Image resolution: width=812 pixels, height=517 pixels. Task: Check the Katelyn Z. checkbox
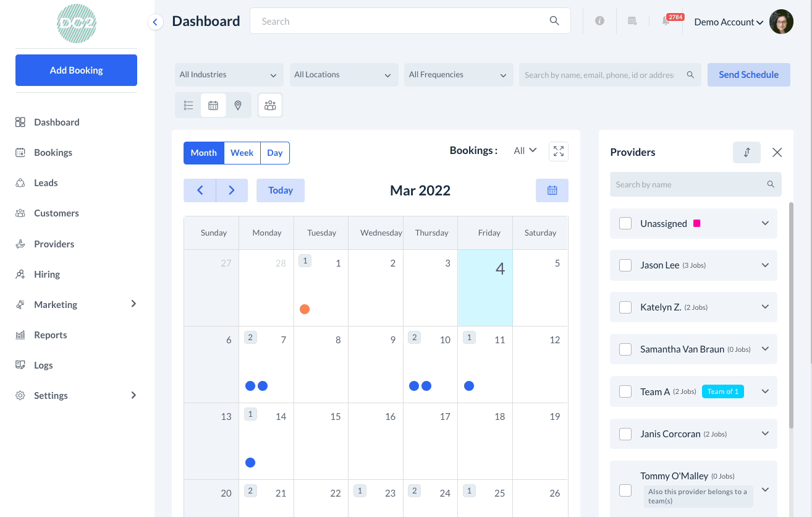(x=625, y=307)
